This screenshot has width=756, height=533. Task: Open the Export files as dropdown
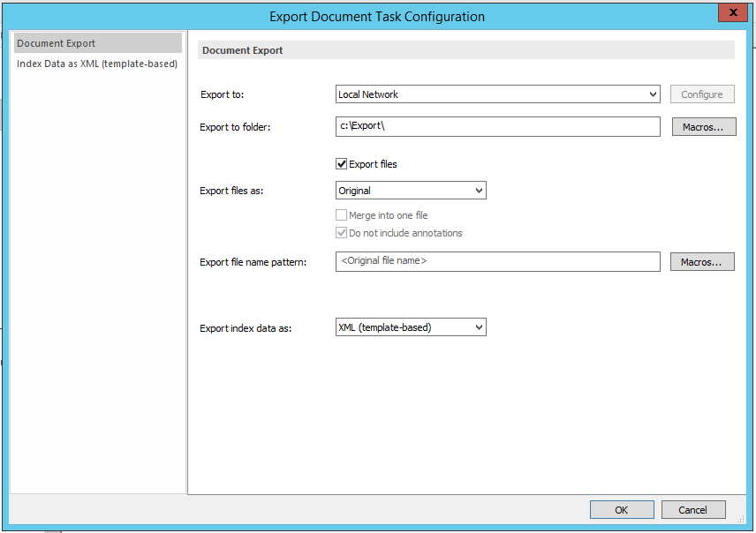point(411,190)
